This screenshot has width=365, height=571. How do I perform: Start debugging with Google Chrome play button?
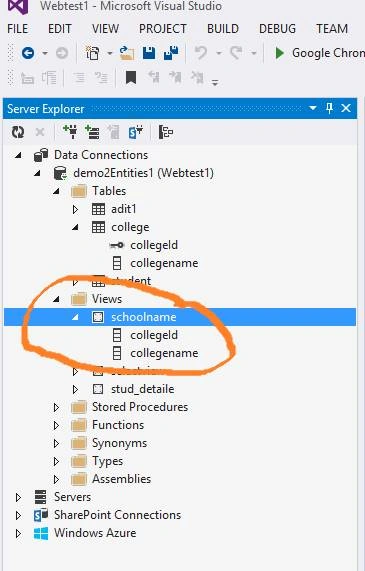click(x=279, y=53)
